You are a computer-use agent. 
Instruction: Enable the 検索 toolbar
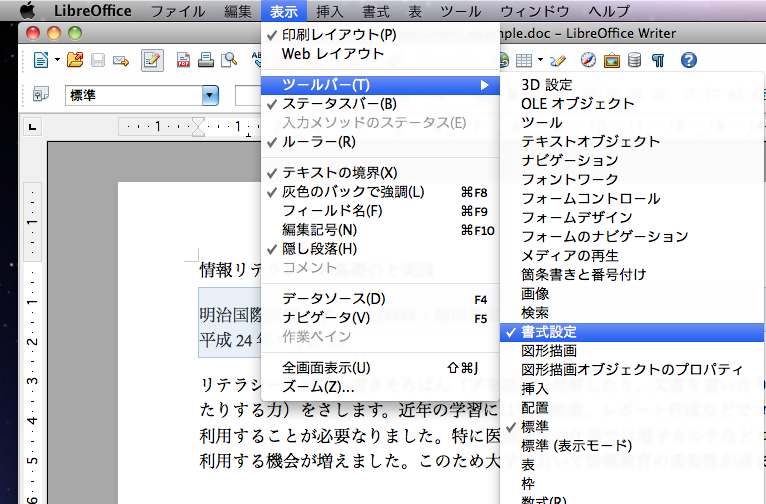(632, 313)
